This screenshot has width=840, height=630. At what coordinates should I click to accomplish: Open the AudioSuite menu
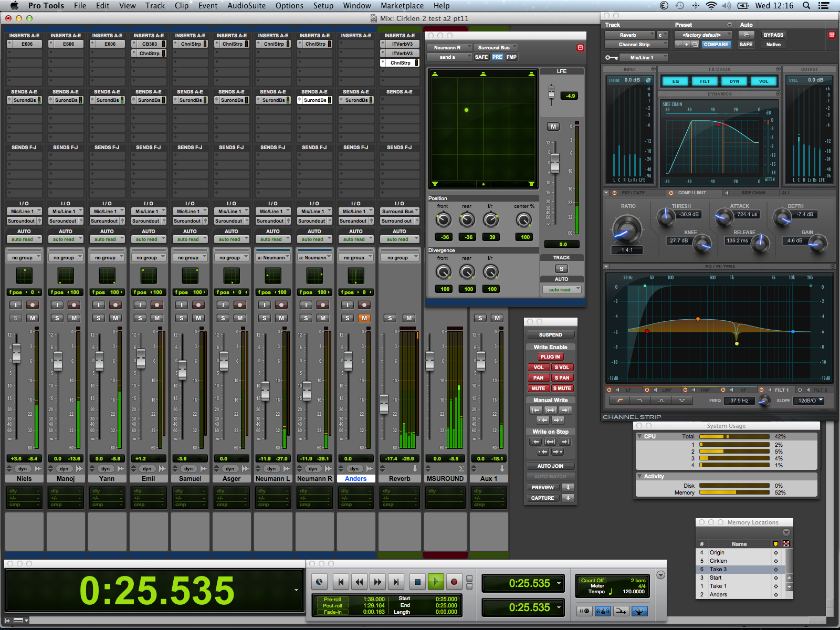click(246, 6)
